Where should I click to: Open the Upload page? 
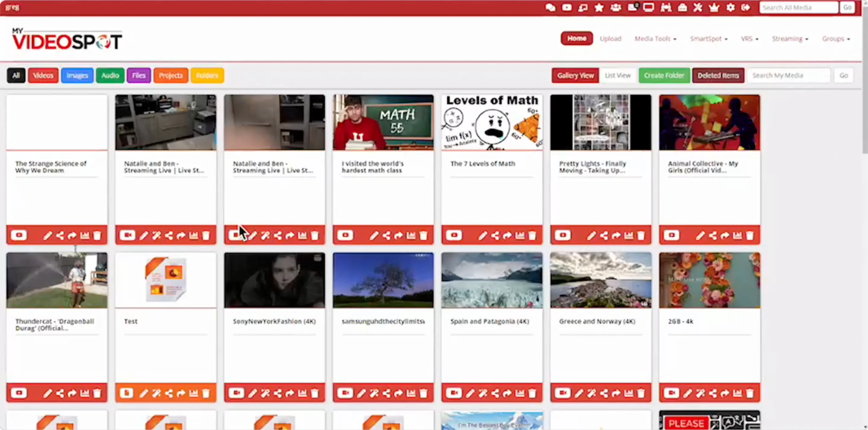(x=610, y=39)
